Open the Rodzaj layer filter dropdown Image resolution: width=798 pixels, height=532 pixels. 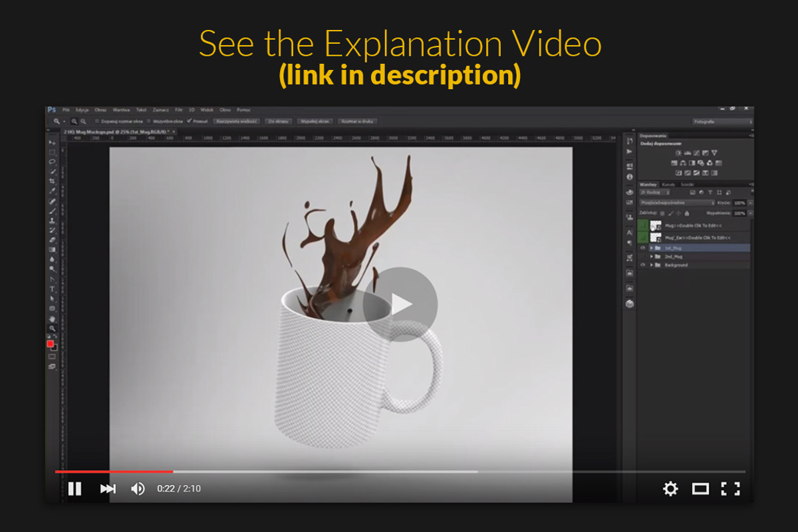(x=654, y=192)
